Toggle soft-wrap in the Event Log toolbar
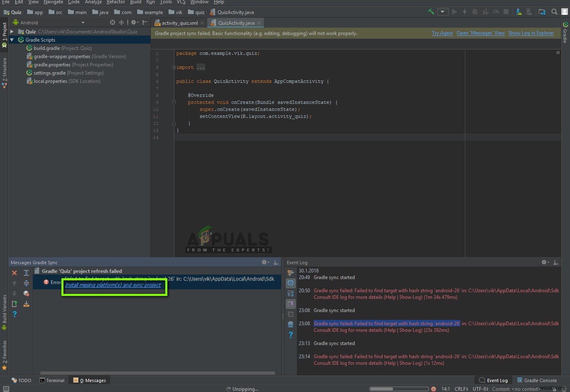Viewport: 570px width, 392px height. click(291, 293)
